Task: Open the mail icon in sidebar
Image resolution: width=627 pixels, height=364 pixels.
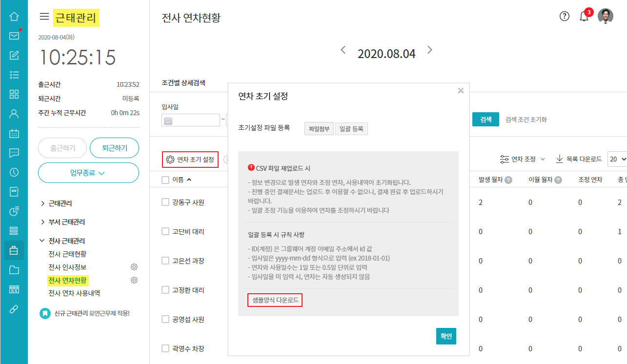Action: pos(14,36)
